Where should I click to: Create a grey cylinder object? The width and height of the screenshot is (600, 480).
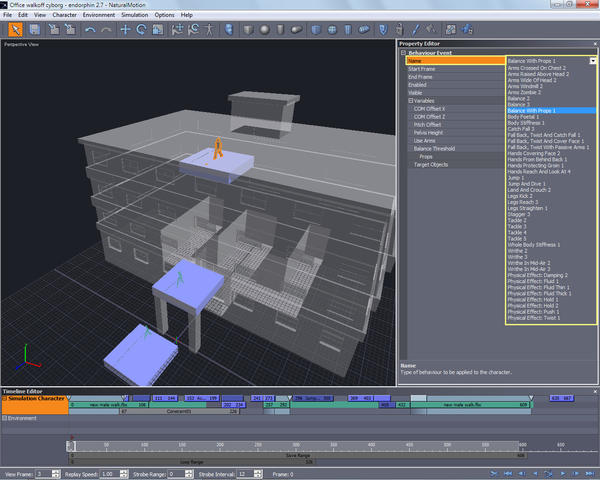[x=280, y=30]
